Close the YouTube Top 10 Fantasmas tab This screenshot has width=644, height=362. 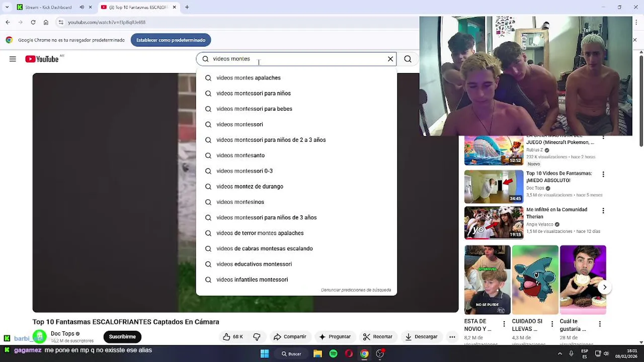(x=175, y=7)
